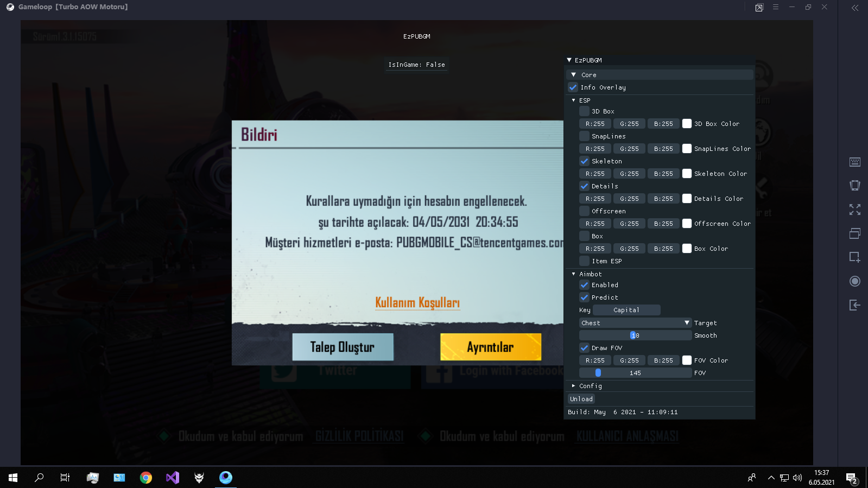
Task: Open the FOV Color swatch
Action: point(687,360)
